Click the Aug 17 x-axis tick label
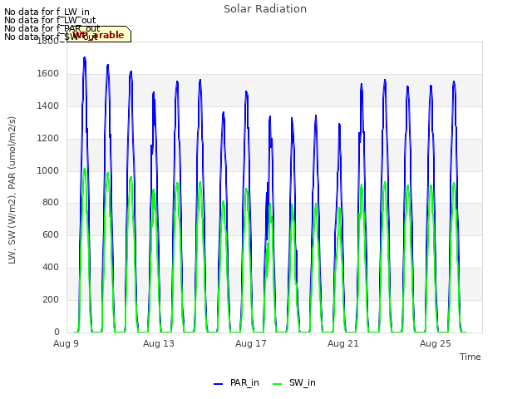 point(251,343)
